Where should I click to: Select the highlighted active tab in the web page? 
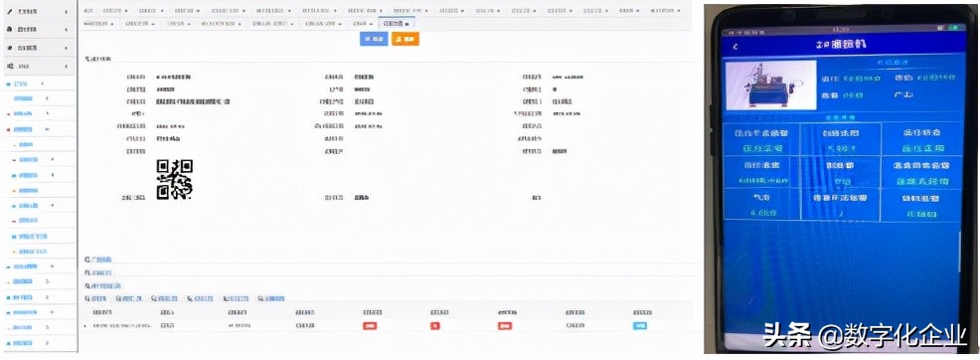398,23
